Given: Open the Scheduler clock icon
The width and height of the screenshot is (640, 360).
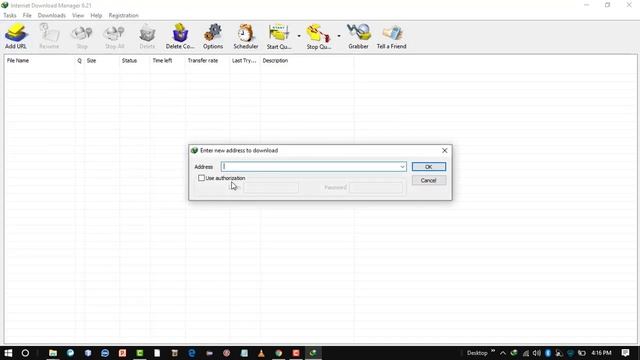Looking at the screenshot, I should (x=246, y=36).
